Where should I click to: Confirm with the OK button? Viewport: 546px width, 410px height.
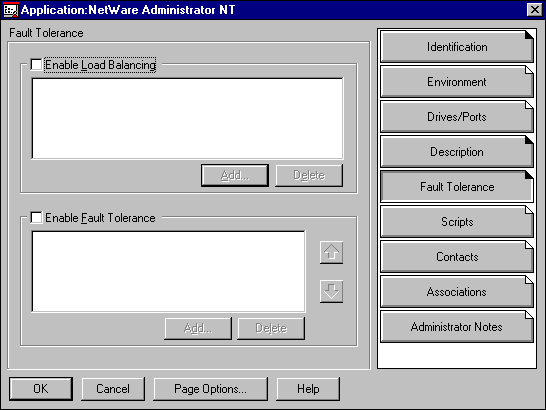(41, 389)
